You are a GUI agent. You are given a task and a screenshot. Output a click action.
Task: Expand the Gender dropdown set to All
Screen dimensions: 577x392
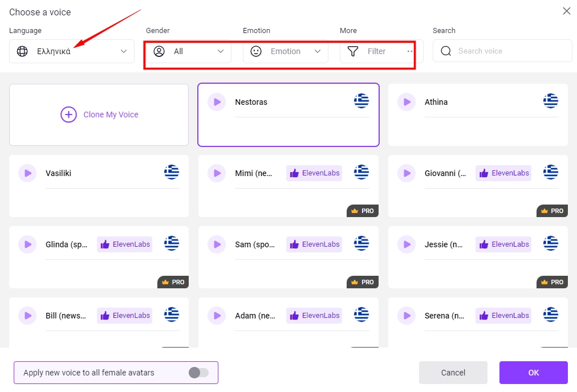(188, 51)
